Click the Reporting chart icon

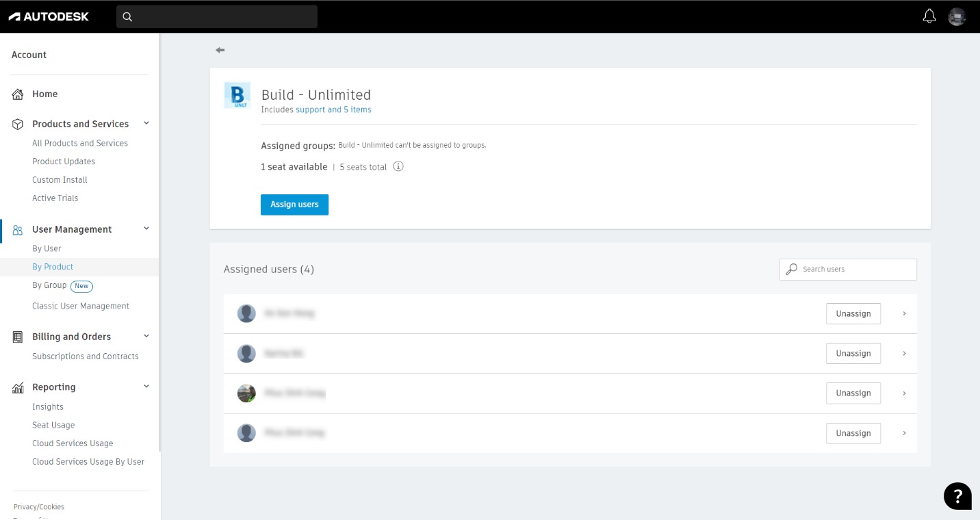click(18, 388)
